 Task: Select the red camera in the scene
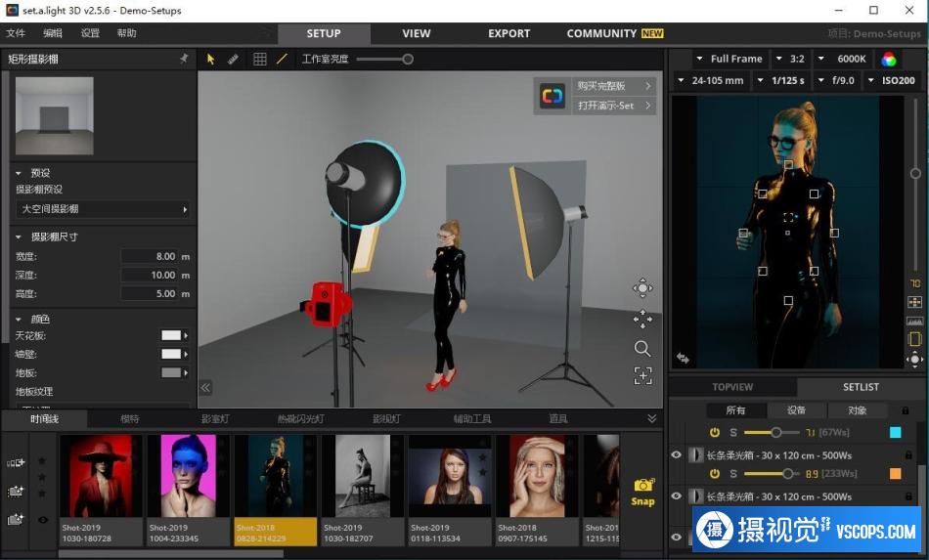click(x=326, y=304)
